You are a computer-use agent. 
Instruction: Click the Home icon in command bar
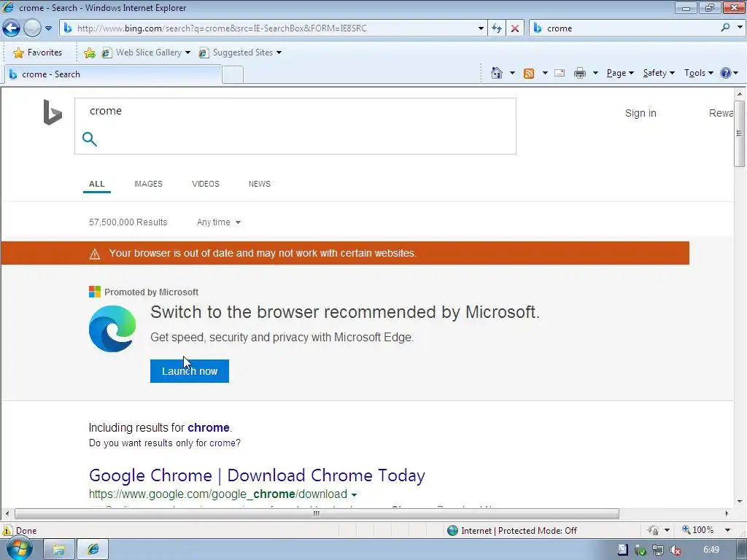point(496,73)
